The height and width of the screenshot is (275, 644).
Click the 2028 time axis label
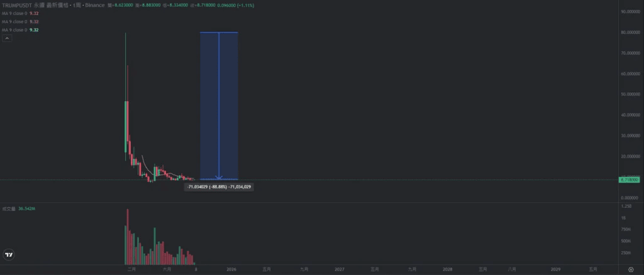tap(448, 269)
